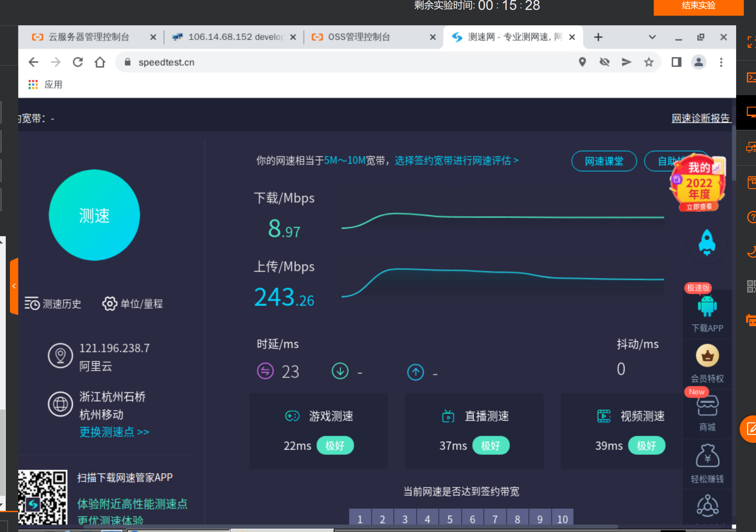Open 网速诊断报告 link
Viewport: 756px width, 532px height.
(701, 118)
